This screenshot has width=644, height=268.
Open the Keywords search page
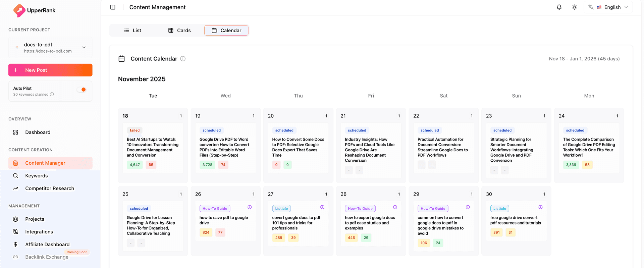pos(36,176)
